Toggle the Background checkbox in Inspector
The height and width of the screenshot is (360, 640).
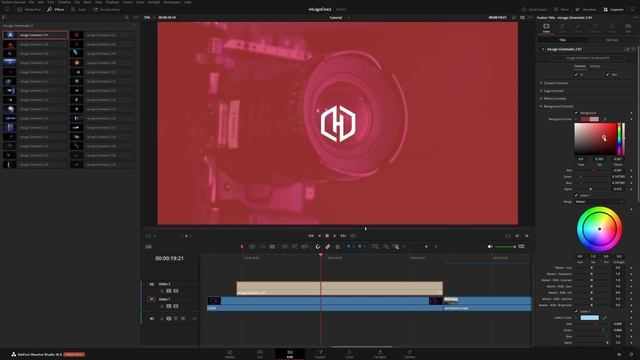(576, 113)
